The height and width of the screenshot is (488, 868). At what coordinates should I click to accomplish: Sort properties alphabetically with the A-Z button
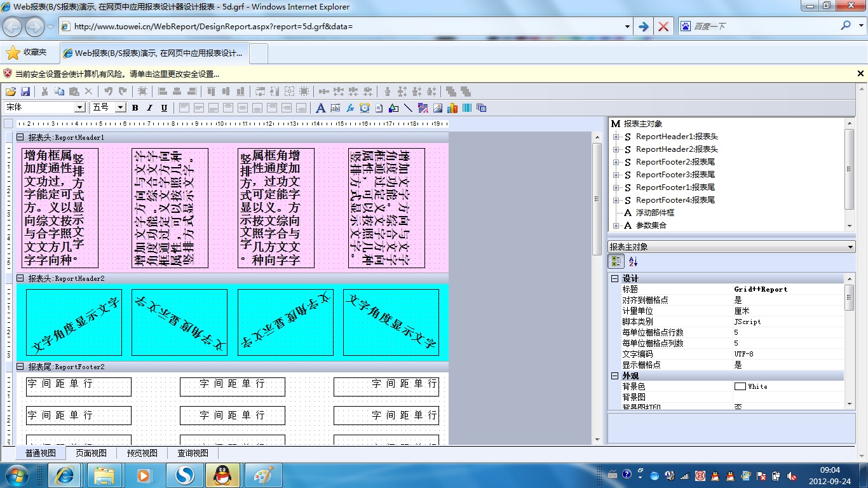coord(633,261)
